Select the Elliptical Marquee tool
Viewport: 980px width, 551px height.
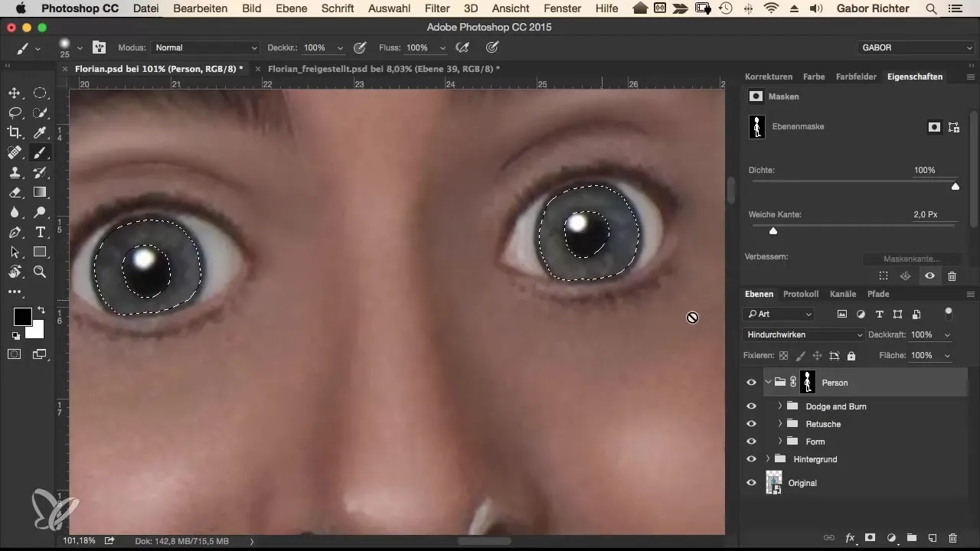coord(40,93)
